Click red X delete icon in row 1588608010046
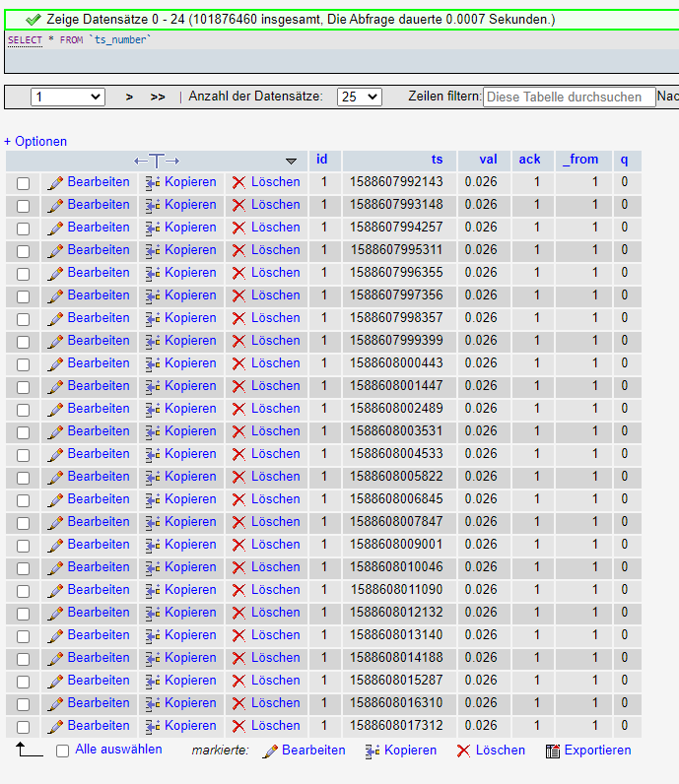679x784 pixels. coord(238,568)
